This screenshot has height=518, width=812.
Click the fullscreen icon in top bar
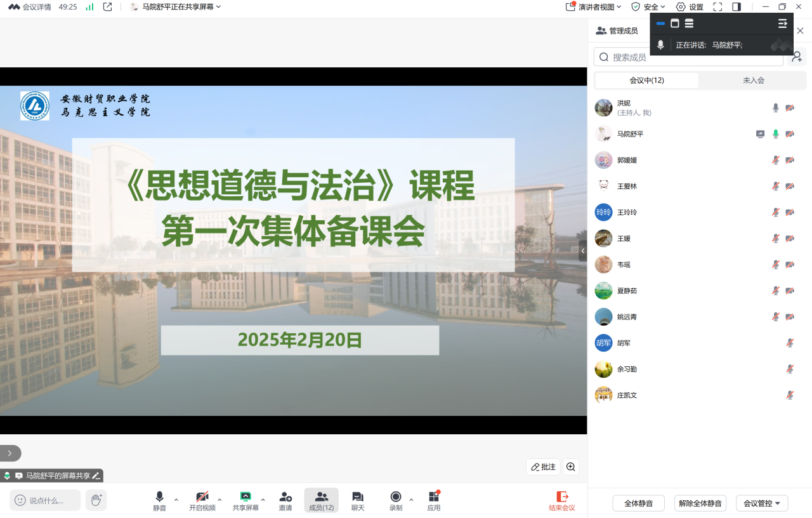pos(717,7)
